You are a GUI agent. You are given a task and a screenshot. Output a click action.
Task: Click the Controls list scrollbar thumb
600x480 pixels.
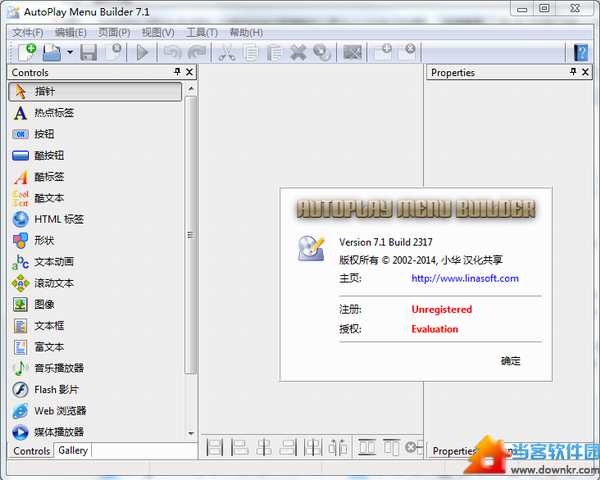point(191,235)
